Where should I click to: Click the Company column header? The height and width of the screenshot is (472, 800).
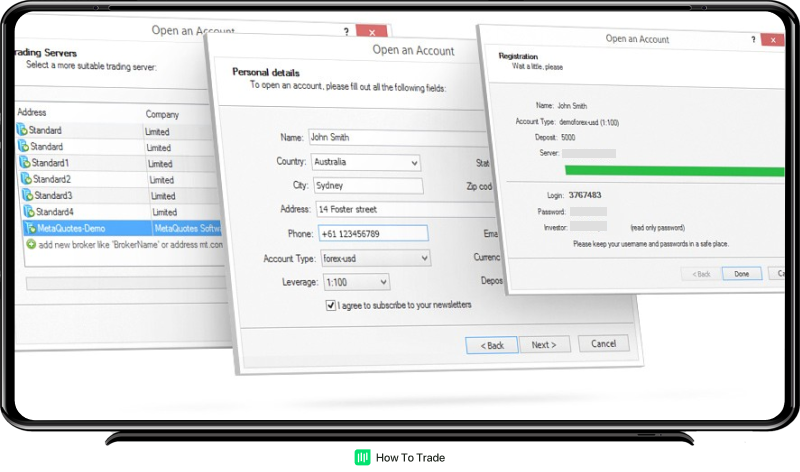pyautogui.click(x=162, y=115)
